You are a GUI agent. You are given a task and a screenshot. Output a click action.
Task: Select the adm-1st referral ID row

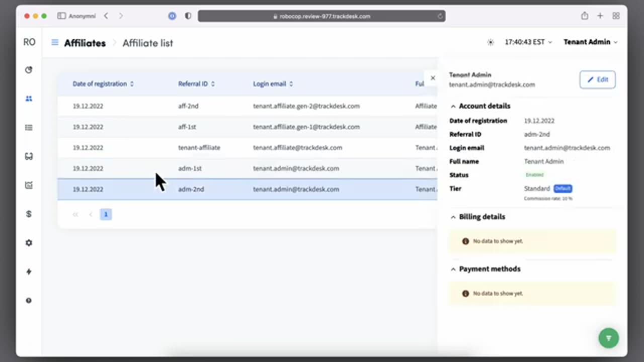[x=247, y=168]
